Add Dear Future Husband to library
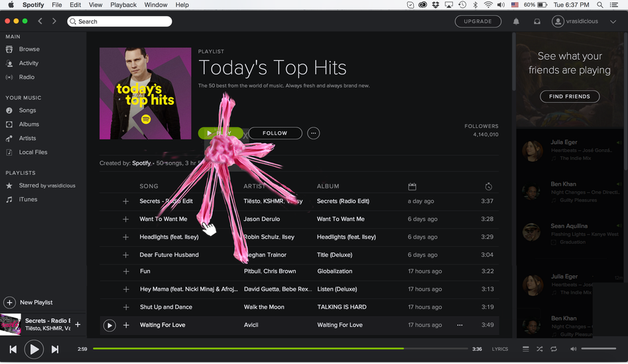 coord(126,255)
